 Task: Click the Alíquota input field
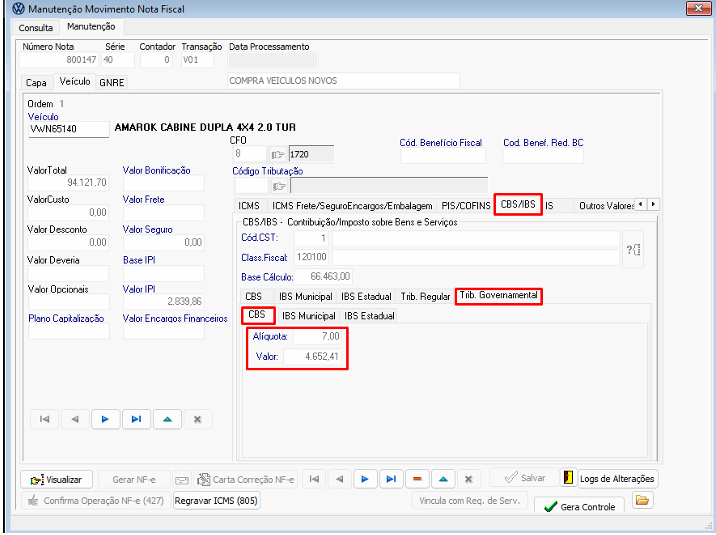(319, 337)
